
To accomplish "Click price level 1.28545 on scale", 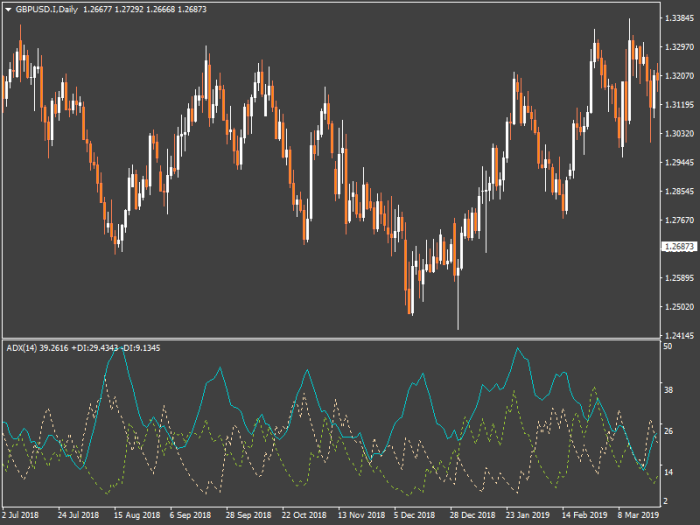I will (679, 192).
